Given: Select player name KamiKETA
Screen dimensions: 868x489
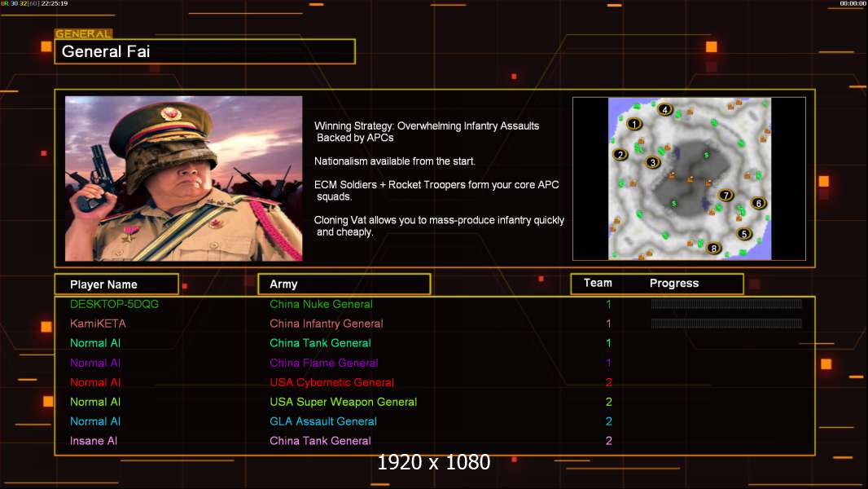Looking at the screenshot, I should 98,324.
